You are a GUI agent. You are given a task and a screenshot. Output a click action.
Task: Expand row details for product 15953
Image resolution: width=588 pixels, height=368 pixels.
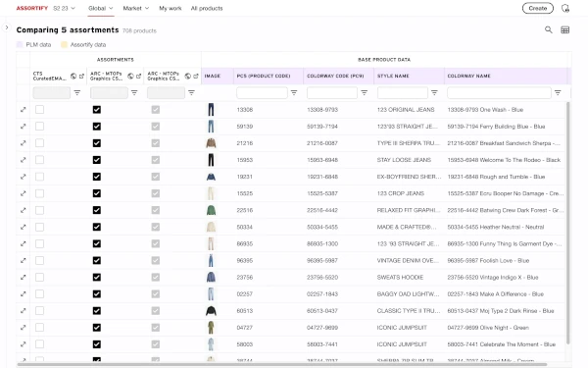[x=24, y=160]
